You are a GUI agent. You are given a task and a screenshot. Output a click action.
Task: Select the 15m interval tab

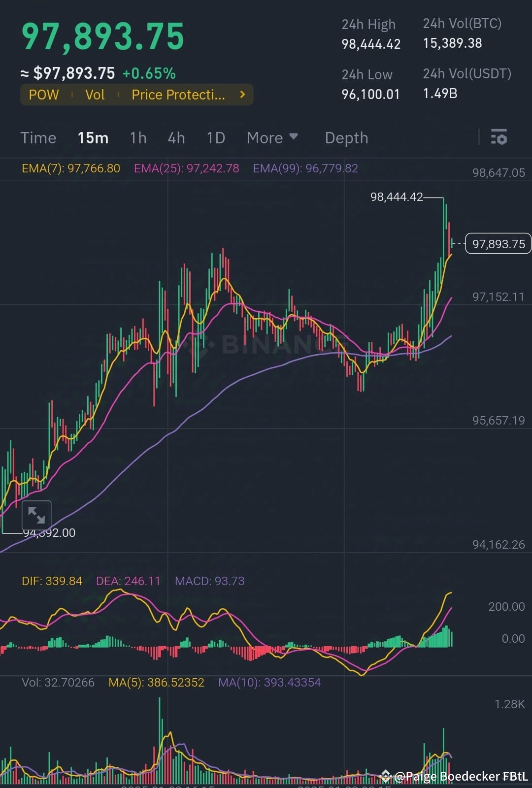click(x=93, y=138)
